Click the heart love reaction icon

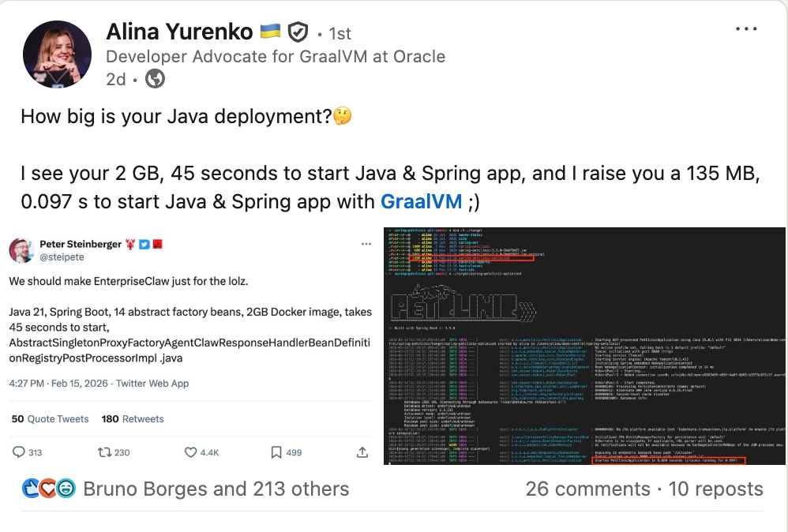point(48,489)
